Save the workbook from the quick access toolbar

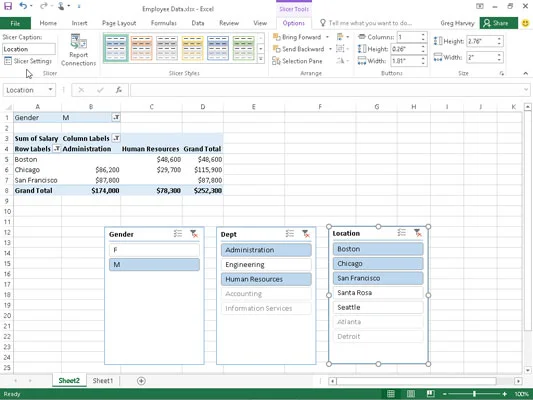point(7,6)
